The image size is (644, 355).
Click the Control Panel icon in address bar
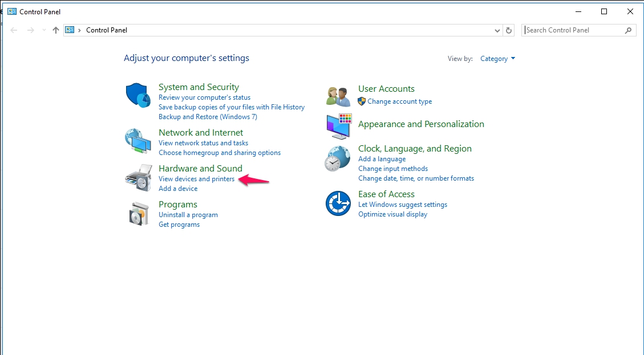pos(70,30)
